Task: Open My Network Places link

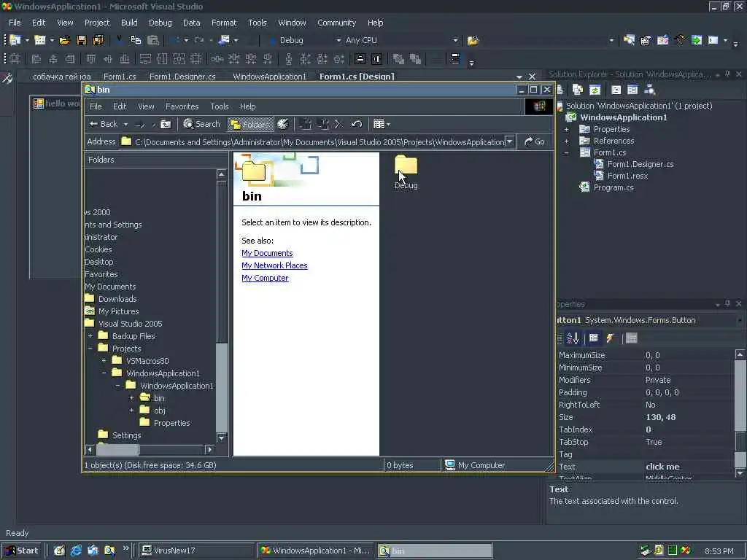Action: point(274,265)
